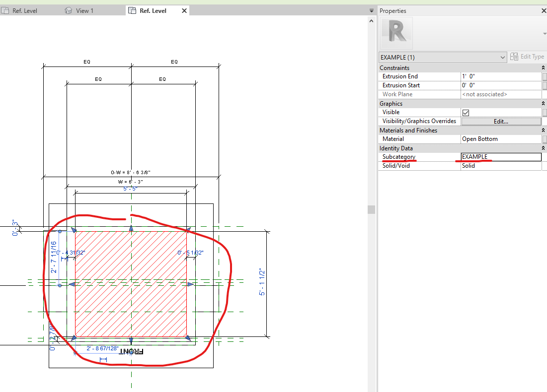
Task: Switch to the first Ref. Level tab
Action: pos(24,10)
